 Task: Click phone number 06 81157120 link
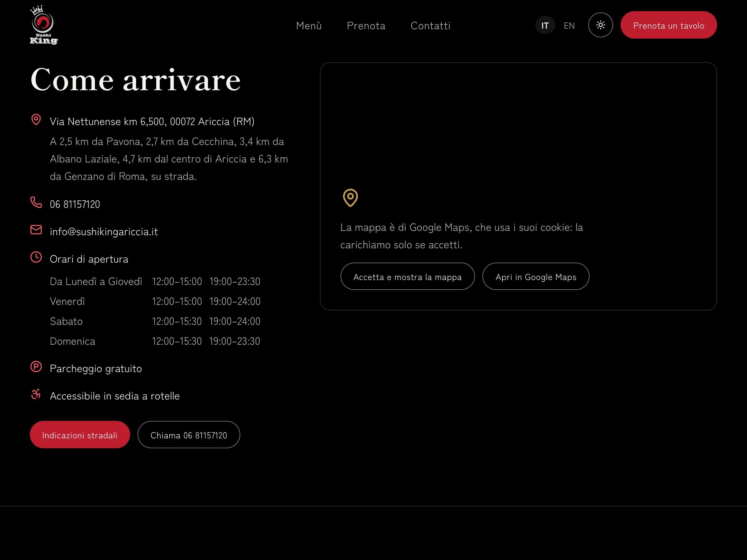pos(75,205)
